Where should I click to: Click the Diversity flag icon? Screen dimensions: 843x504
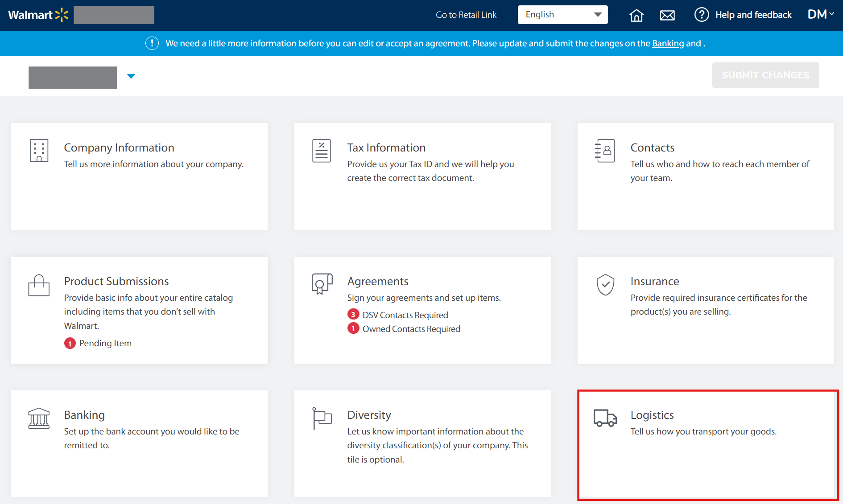pos(322,418)
